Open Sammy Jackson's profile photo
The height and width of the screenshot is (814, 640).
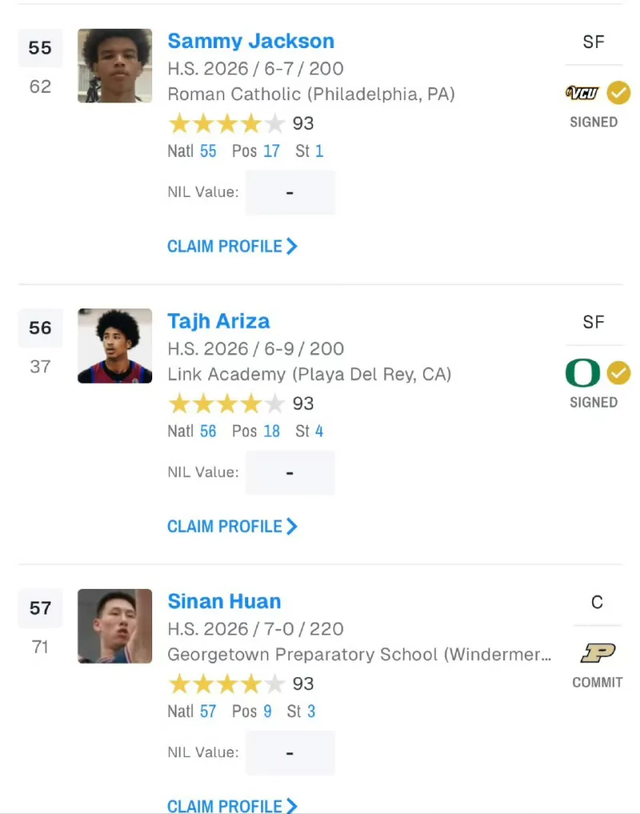[x=115, y=66]
